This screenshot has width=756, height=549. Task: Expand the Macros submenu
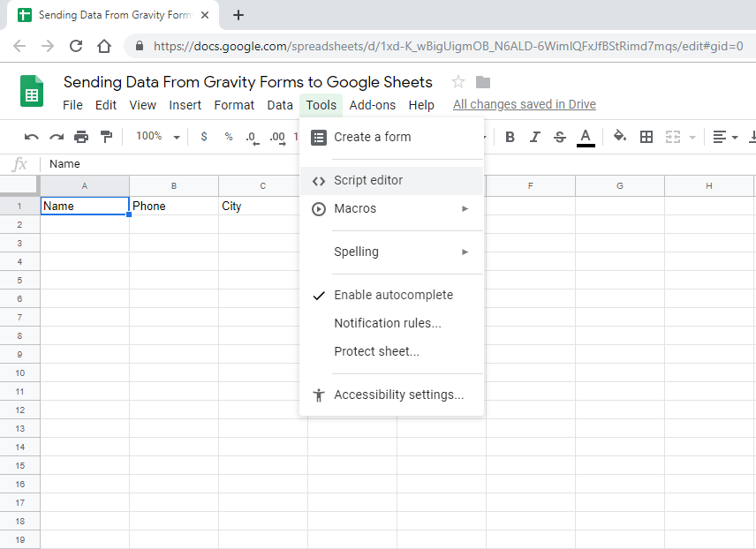point(391,208)
